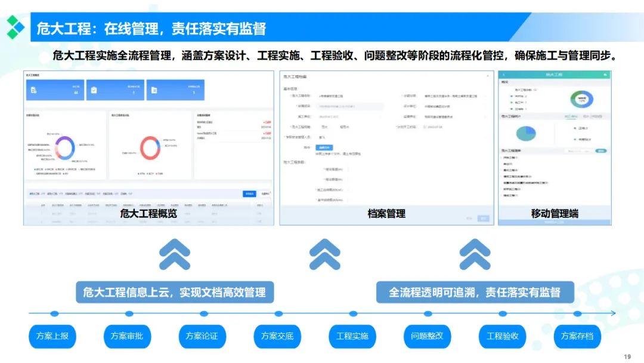Screen dimensions: 644x363
Task: Click the clipboard-check icon in the second stat card
Action: [94, 90]
